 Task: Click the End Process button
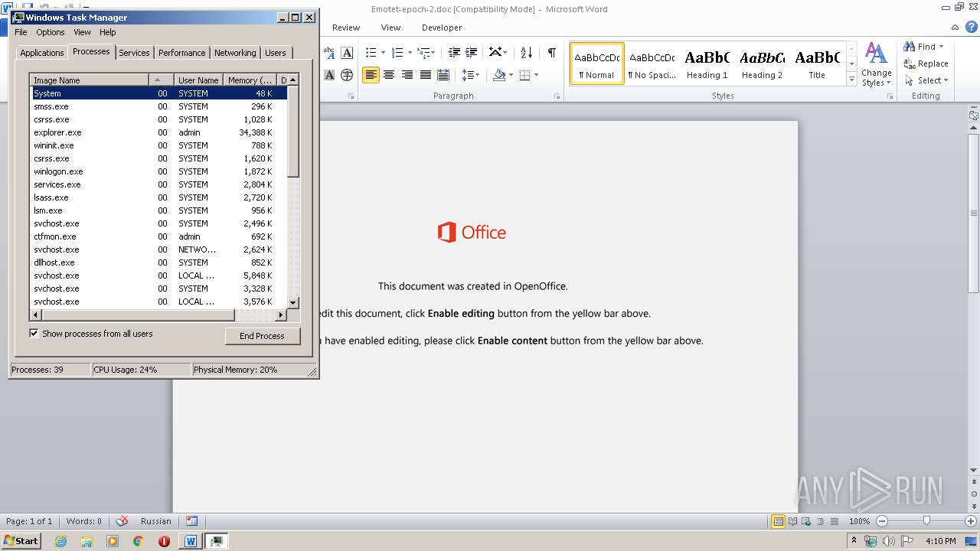[262, 336]
